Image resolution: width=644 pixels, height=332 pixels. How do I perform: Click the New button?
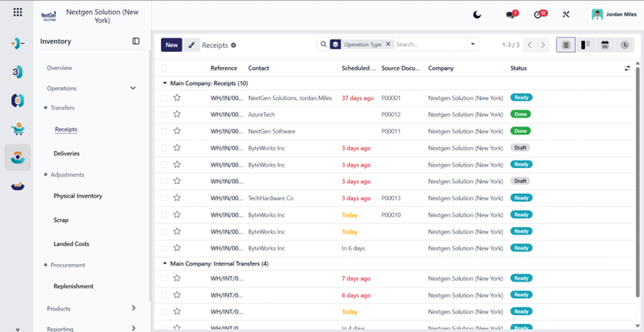tap(171, 45)
